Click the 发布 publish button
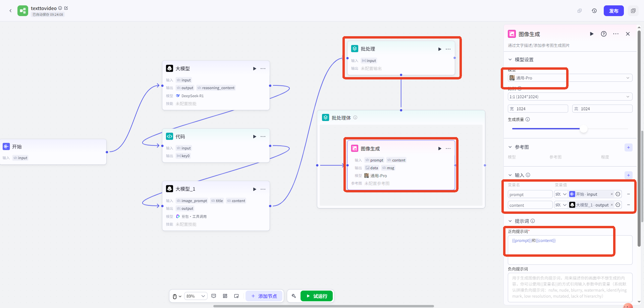This screenshot has height=308, width=644. [x=613, y=11]
